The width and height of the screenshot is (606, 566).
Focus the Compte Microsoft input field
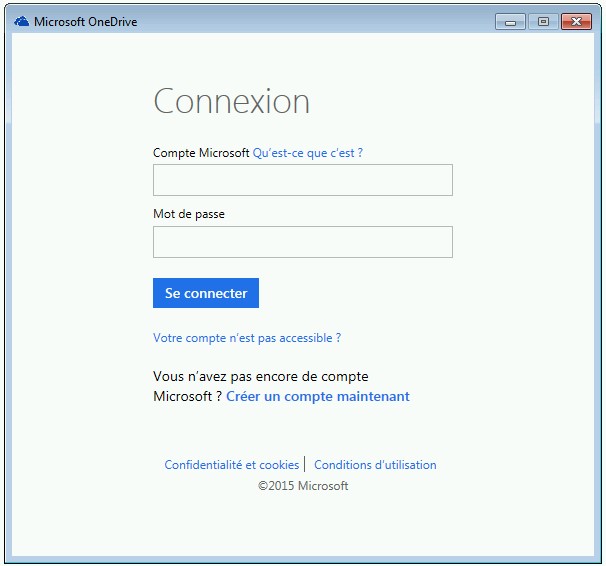tap(303, 180)
